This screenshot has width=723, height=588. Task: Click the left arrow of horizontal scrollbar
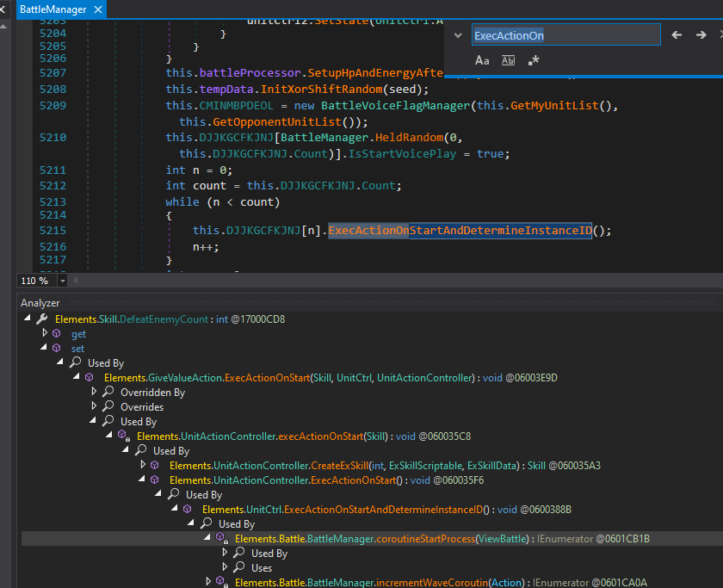[x=76, y=281]
